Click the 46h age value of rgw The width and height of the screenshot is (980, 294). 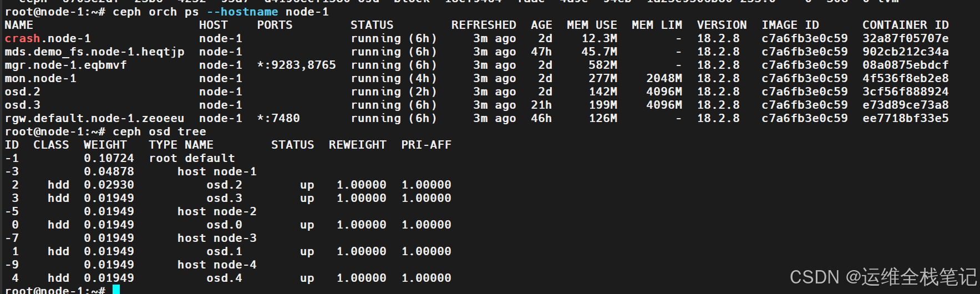[x=541, y=118]
